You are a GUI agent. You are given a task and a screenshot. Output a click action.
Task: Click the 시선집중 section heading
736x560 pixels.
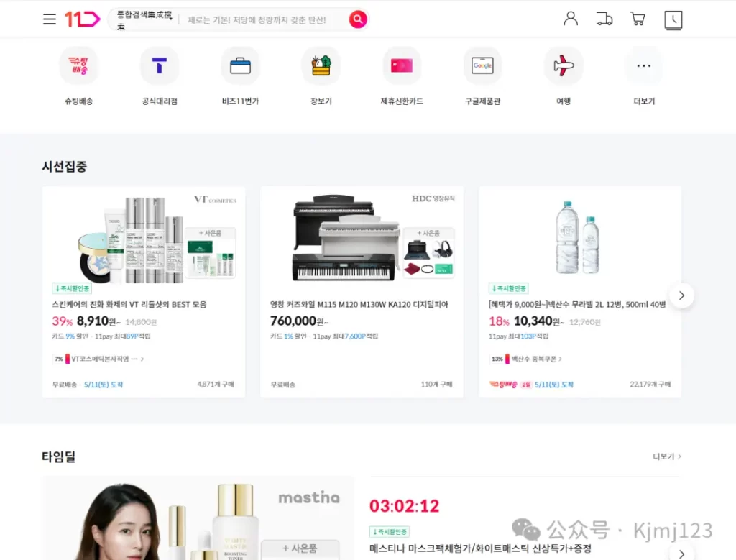[64, 166]
